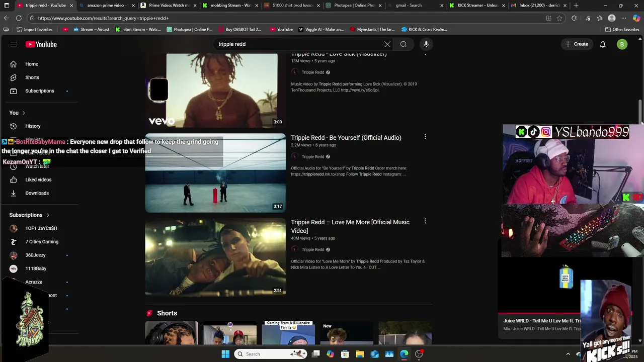644x362 pixels.
Task: Open the Other favorites folder
Action: tap(622, 29)
